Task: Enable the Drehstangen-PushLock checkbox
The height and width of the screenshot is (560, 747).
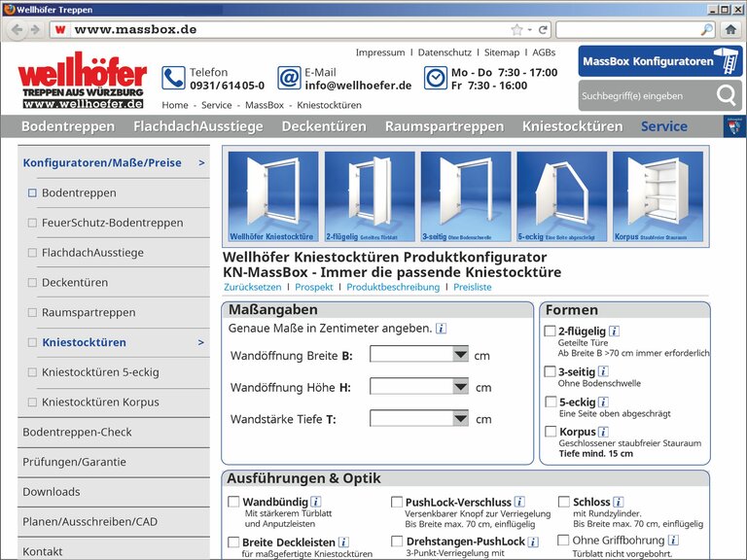Action: coord(397,542)
